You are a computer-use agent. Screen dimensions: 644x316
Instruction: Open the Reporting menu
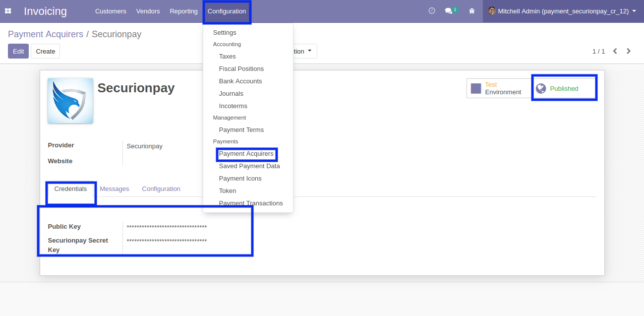[x=183, y=11]
